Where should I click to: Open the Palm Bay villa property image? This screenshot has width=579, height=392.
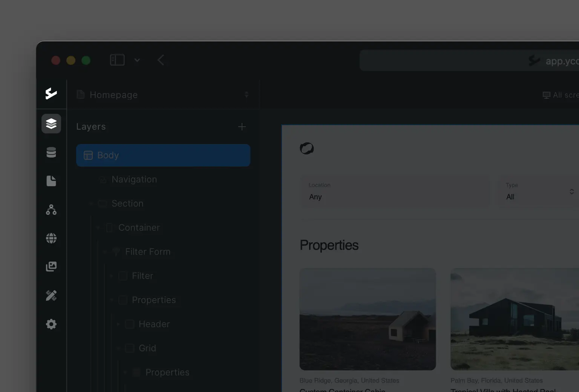point(515,319)
